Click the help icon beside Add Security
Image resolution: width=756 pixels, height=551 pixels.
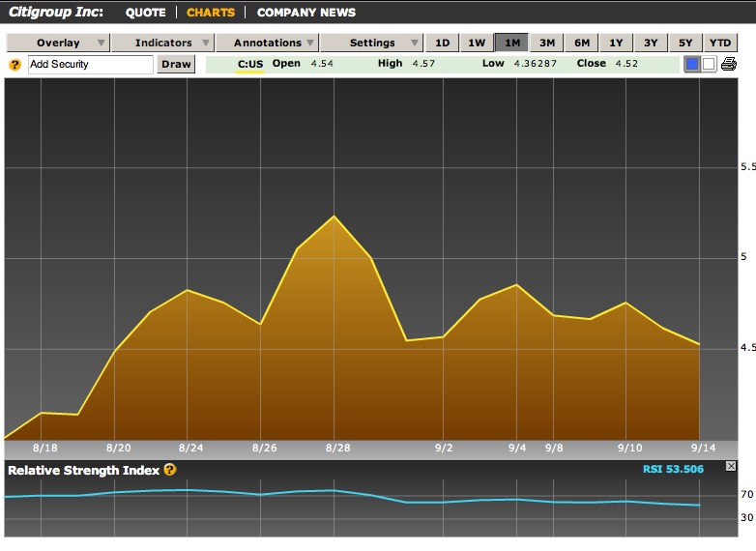click(x=15, y=65)
